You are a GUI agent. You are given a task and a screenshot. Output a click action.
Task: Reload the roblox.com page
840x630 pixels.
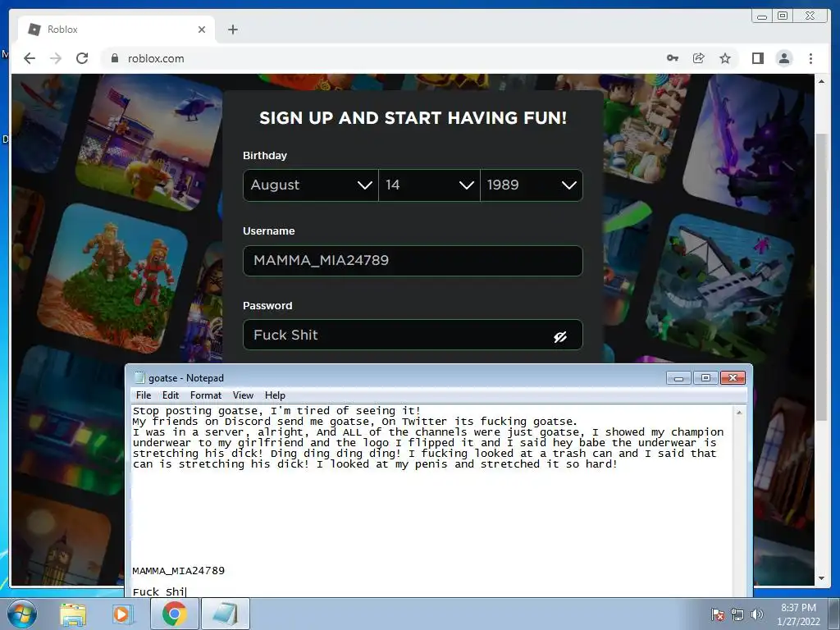(82, 58)
